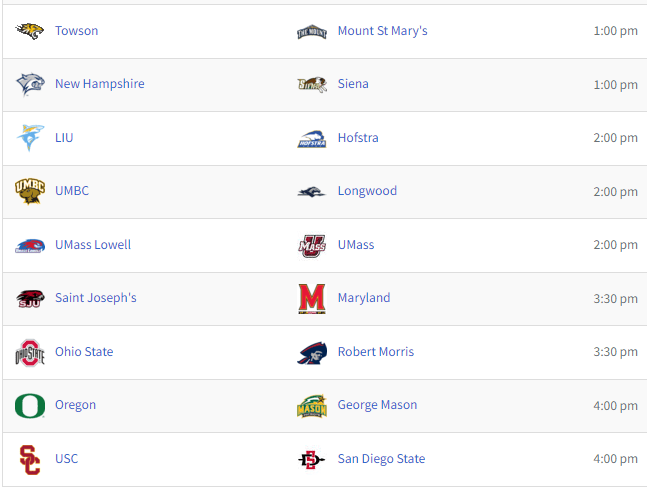Click the 3:30 pm time for Maryland game
Screen dimensions: 647x491
[x=615, y=299]
